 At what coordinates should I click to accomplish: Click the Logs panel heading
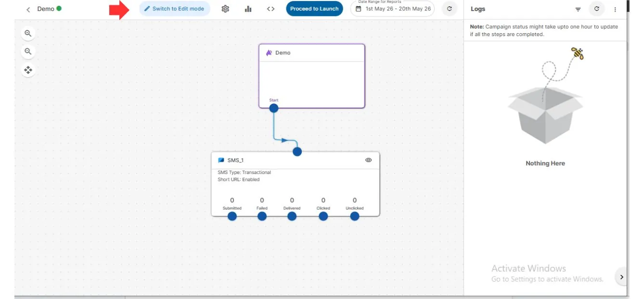[x=478, y=9]
